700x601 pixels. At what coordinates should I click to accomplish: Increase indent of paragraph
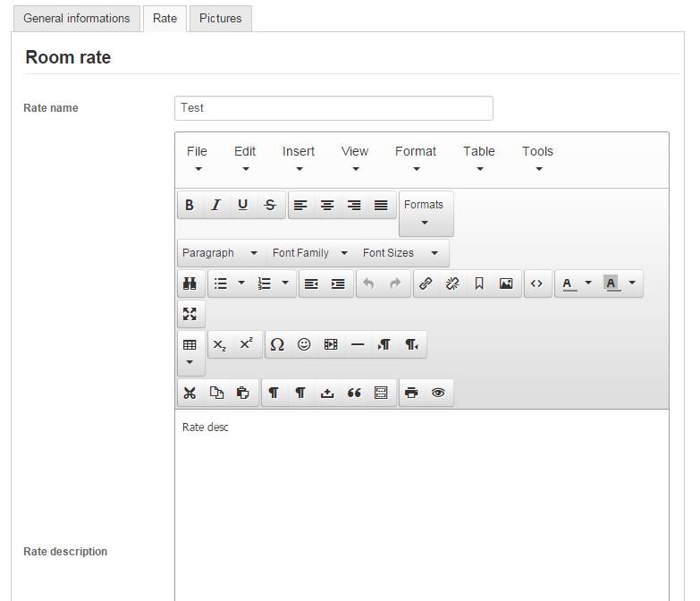coord(339,284)
